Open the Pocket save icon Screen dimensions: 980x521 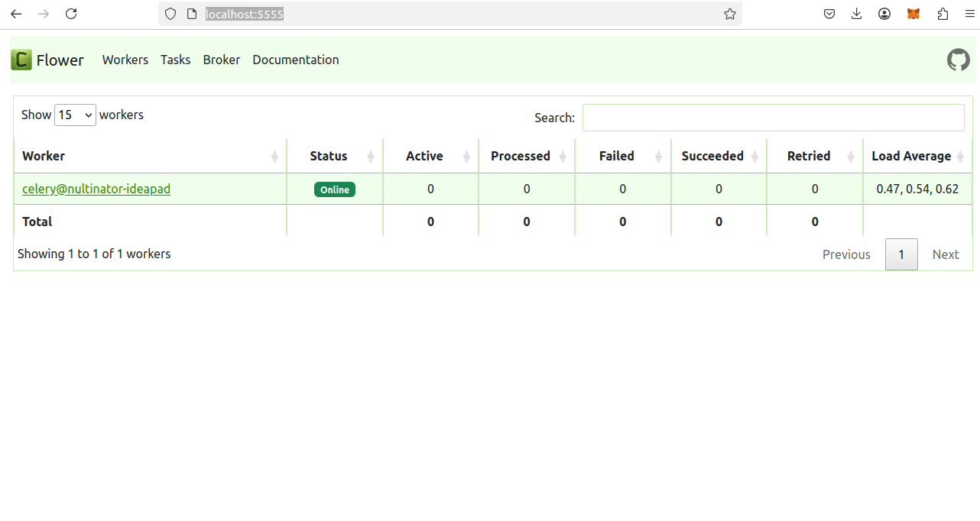[829, 14]
